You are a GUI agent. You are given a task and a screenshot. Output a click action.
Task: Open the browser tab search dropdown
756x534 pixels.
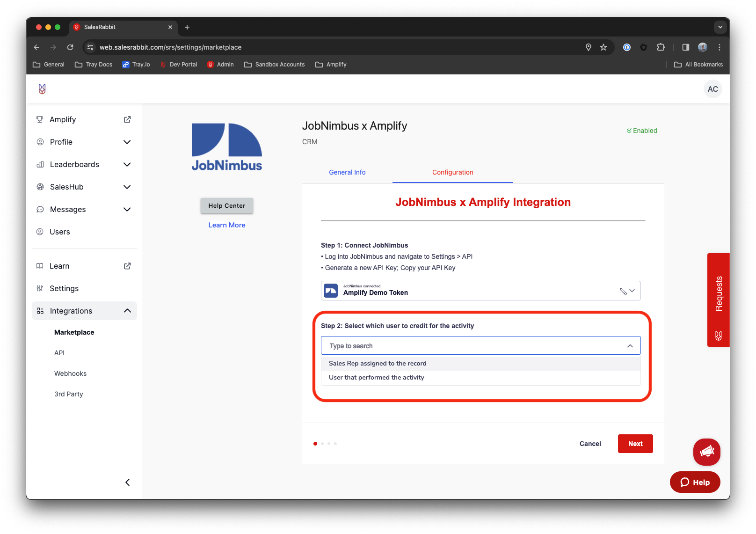point(720,27)
